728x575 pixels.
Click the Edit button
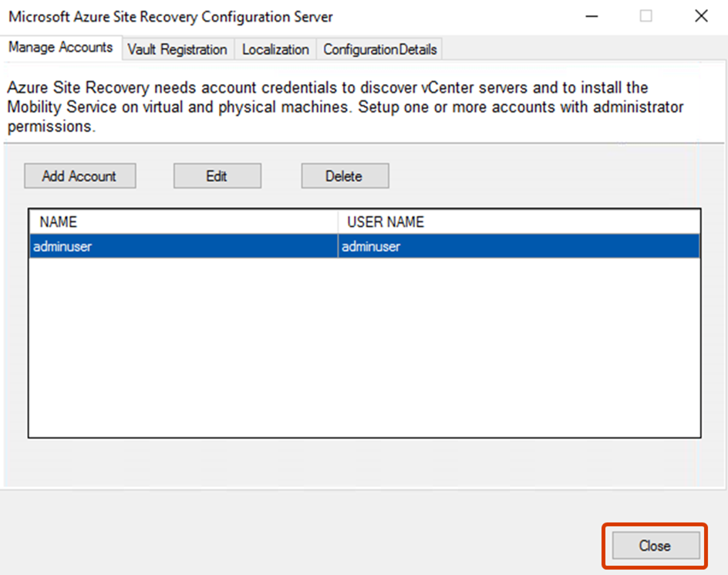(x=217, y=175)
